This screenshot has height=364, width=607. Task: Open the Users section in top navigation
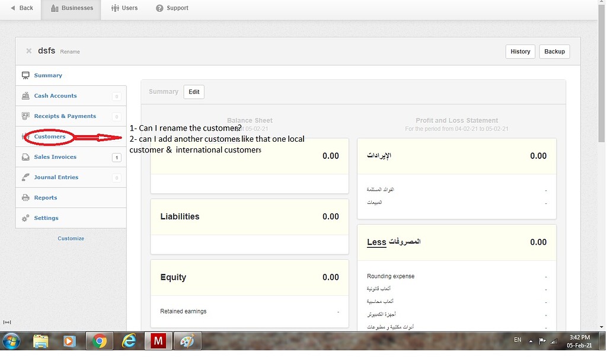tap(125, 8)
